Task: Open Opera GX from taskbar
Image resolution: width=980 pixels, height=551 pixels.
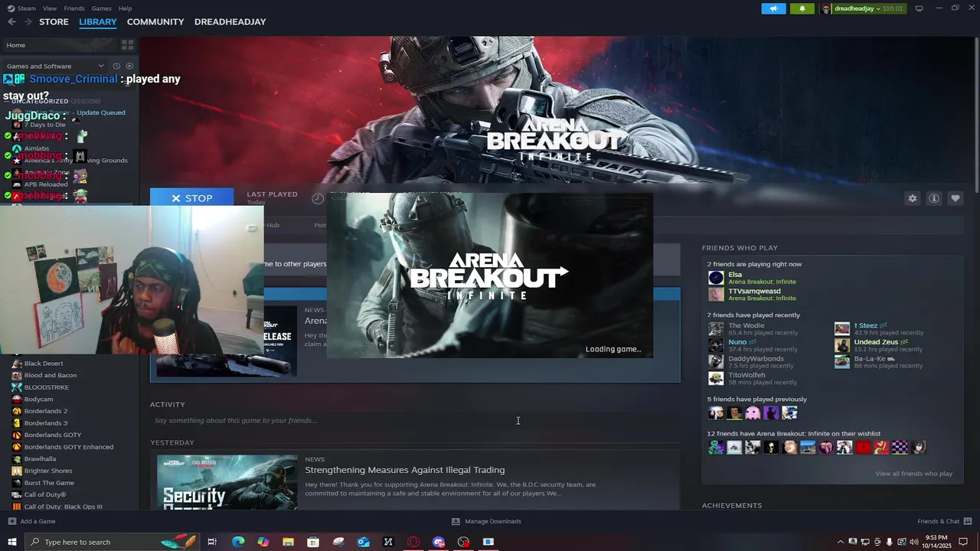Action: coord(413,542)
